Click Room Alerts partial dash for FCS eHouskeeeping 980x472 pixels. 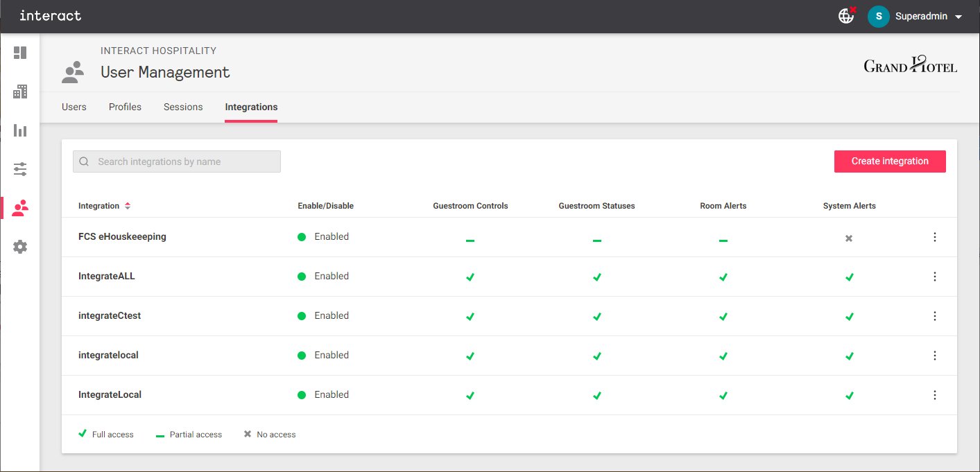[723, 241]
